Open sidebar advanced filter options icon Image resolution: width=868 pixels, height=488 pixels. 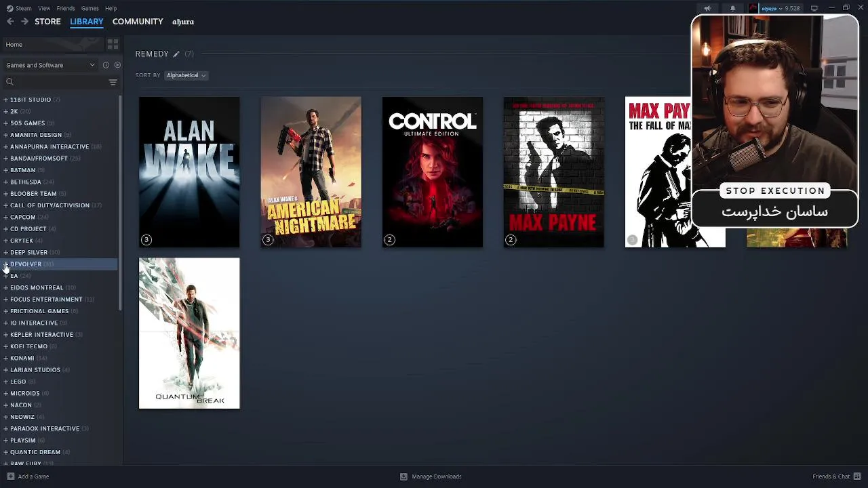pos(113,82)
